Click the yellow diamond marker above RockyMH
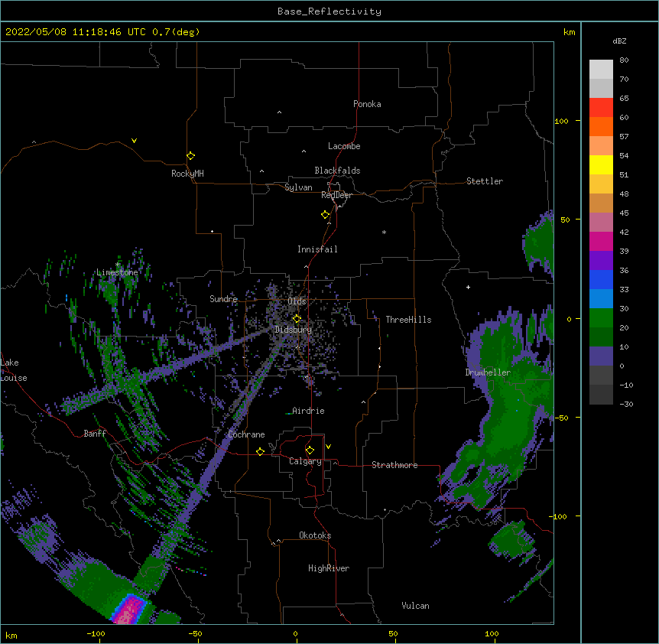This screenshot has width=659, height=644. tap(191, 156)
